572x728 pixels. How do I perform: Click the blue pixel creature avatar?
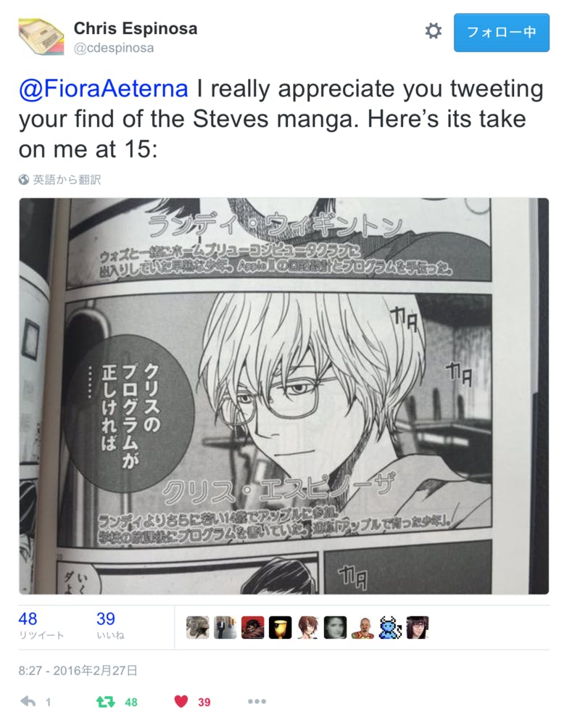tap(391, 628)
